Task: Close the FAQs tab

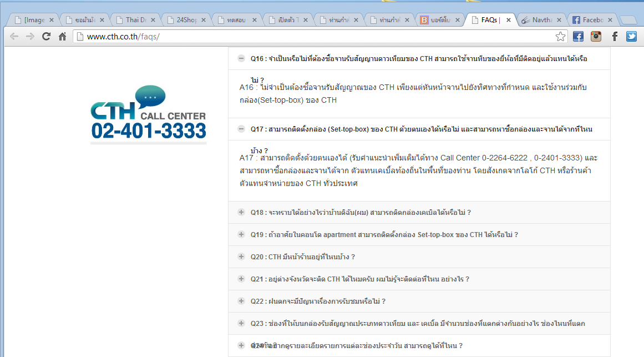Action: coord(509,20)
